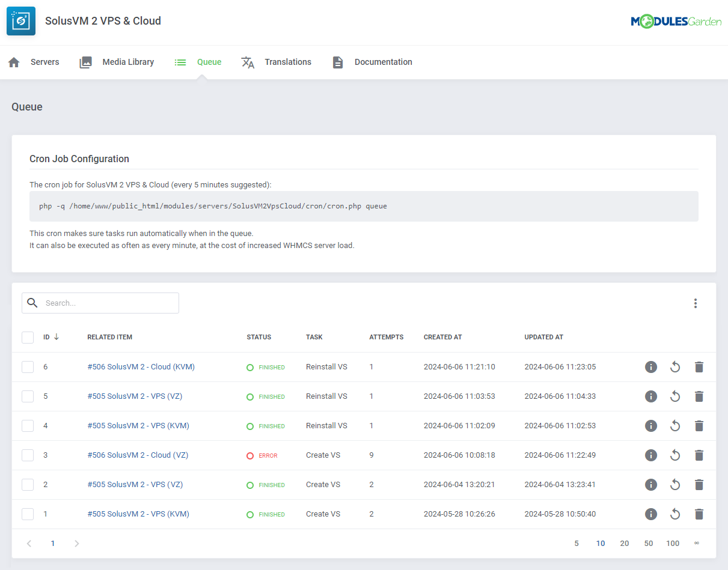Click the Translations language icon
Viewport: 728px width, 570px height.
point(248,62)
